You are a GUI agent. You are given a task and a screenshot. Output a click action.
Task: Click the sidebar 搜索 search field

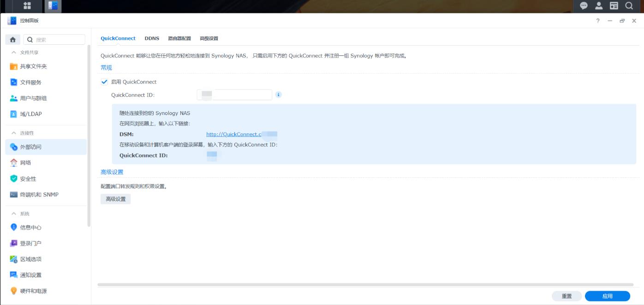pyautogui.click(x=54, y=40)
